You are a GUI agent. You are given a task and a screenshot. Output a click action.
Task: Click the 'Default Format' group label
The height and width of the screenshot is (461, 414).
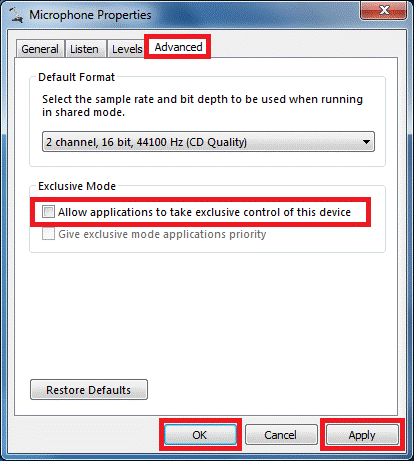point(76,77)
